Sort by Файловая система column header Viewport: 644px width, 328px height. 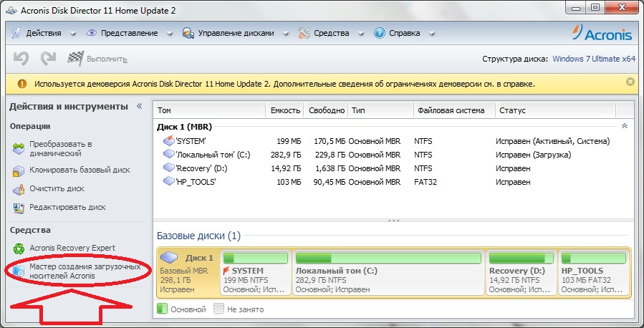click(455, 110)
